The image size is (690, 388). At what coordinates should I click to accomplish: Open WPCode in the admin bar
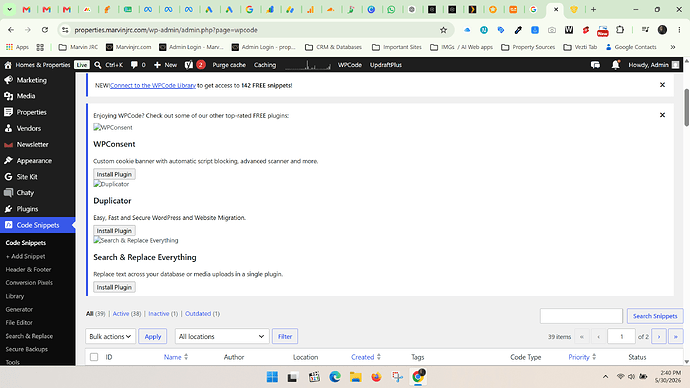(349, 65)
